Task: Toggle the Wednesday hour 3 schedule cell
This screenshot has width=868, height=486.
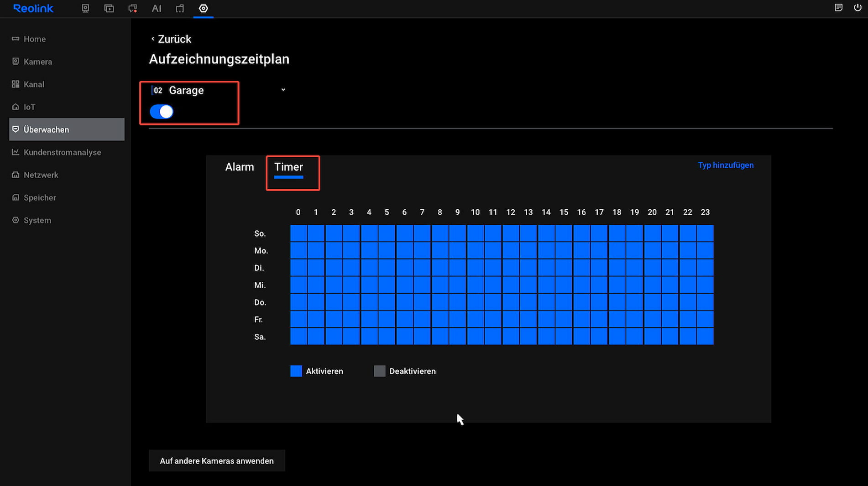Action: click(351, 285)
